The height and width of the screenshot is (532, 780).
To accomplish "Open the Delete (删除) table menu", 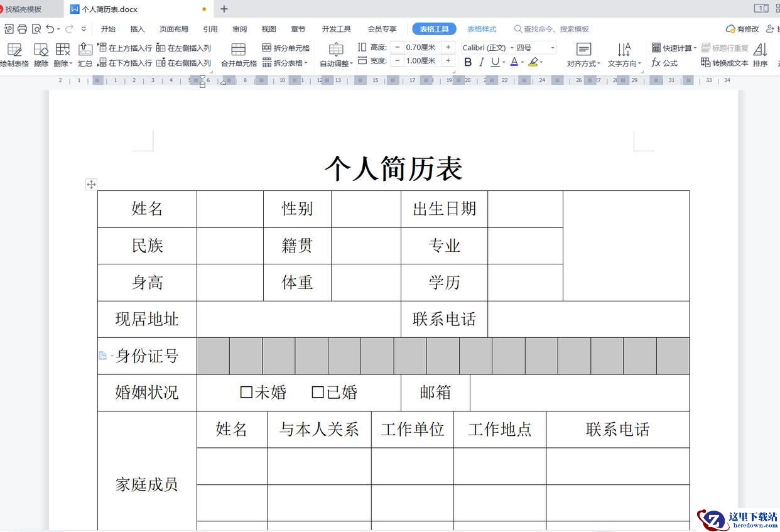I will click(x=63, y=55).
